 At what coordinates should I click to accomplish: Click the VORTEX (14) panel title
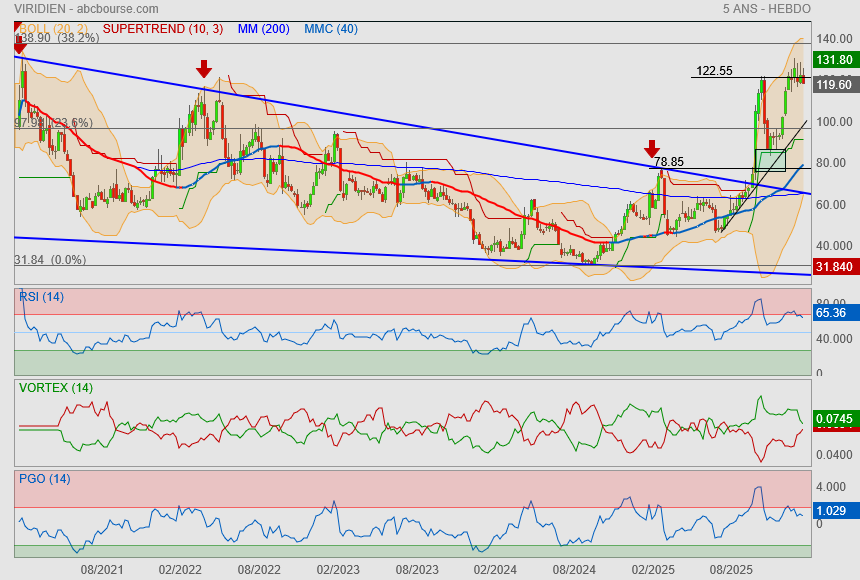[55, 387]
